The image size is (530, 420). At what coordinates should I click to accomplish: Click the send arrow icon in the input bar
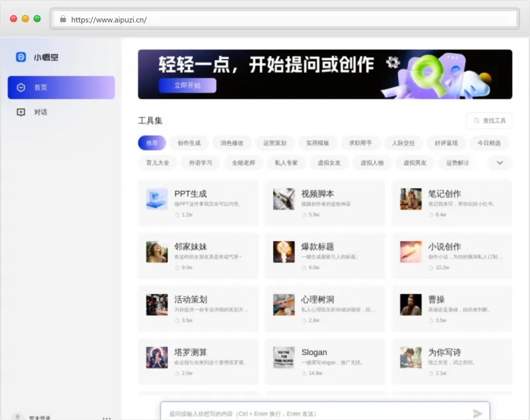pyautogui.click(x=477, y=413)
